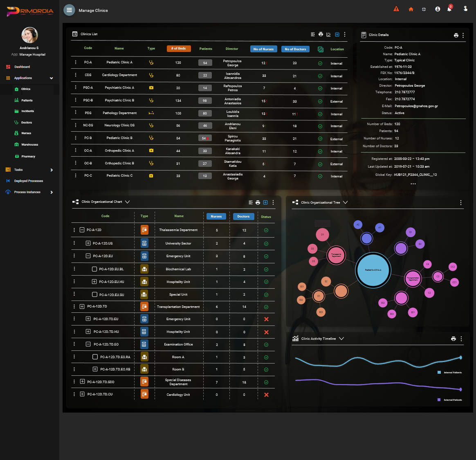Check the PC-A-12D.EU.BL row checkbox

click(x=94, y=269)
